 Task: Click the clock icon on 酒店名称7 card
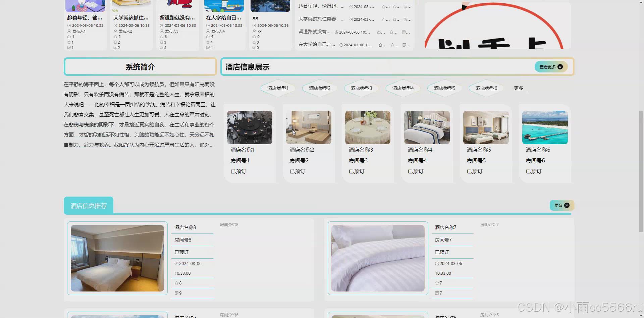tap(437, 263)
